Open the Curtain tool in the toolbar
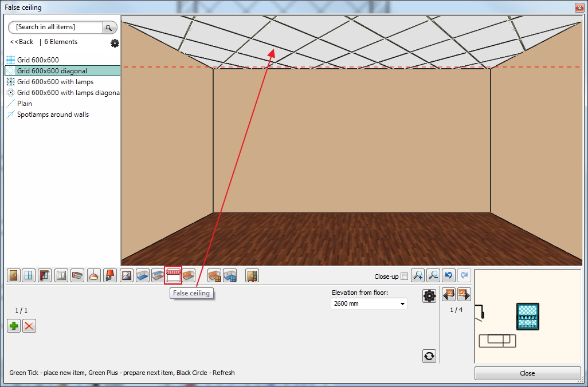588x387 pixels. tap(45, 276)
